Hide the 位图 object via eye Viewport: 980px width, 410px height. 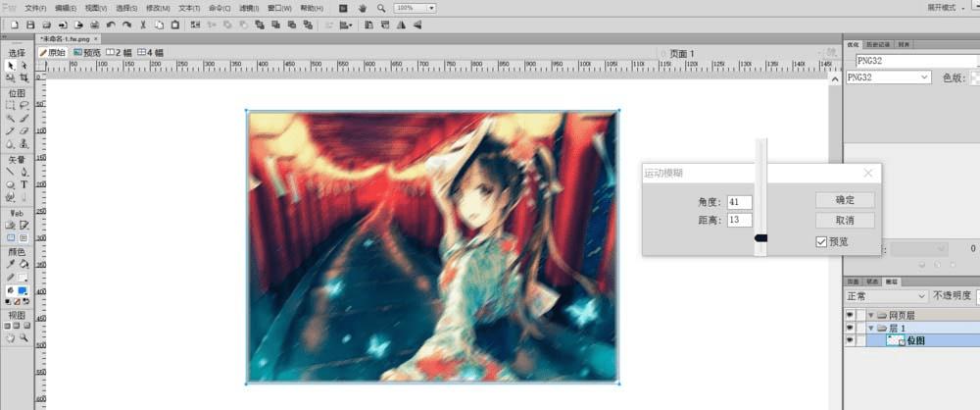pyautogui.click(x=850, y=340)
